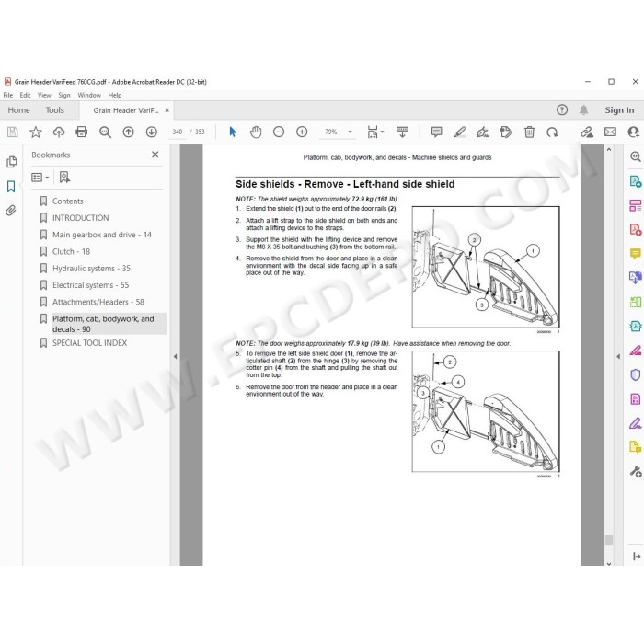Viewport: 644px width, 644px height.
Task: Open the fit page options icon
Action: click(x=375, y=132)
